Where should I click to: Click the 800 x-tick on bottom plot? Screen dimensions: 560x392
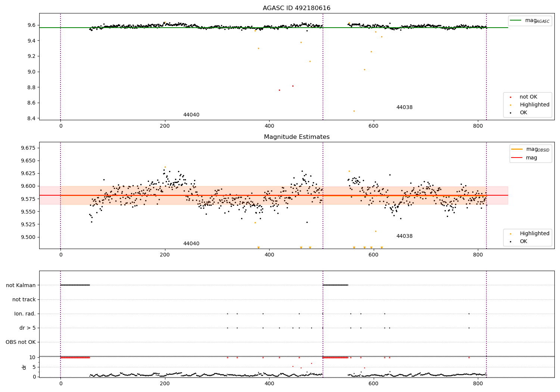(x=478, y=383)
